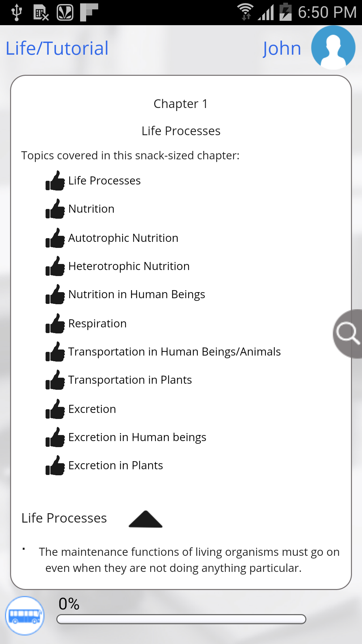Image resolution: width=362 pixels, height=644 pixels.
Task: Select the John username label
Action: click(282, 49)
